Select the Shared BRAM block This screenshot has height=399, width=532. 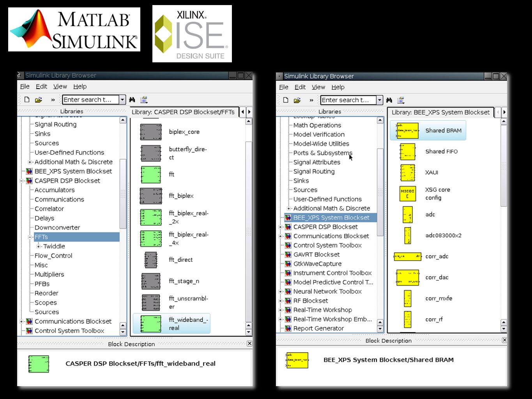click(428, 131)
